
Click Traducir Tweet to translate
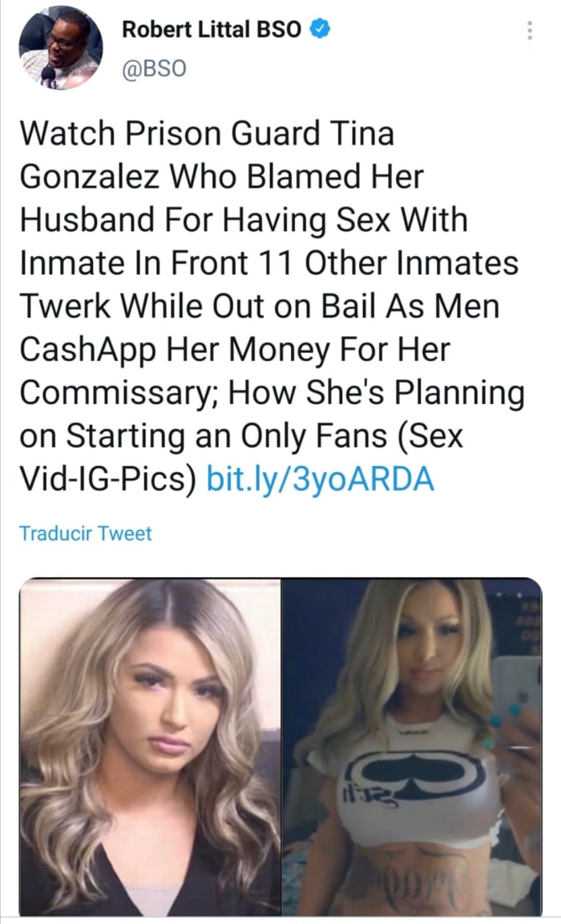85,533
